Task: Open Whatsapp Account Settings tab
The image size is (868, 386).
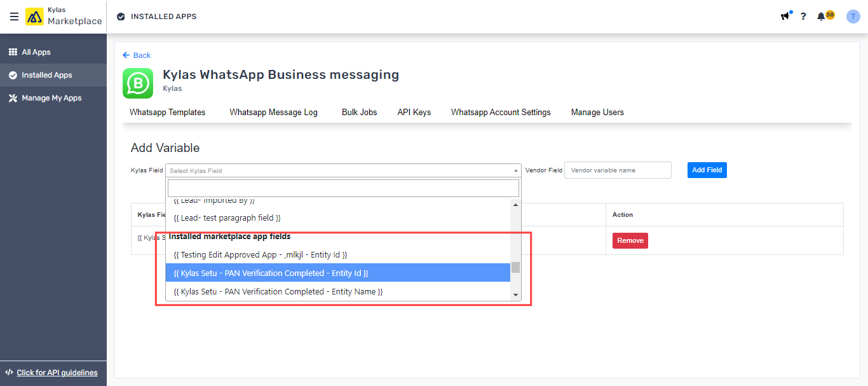Action: 501,113
